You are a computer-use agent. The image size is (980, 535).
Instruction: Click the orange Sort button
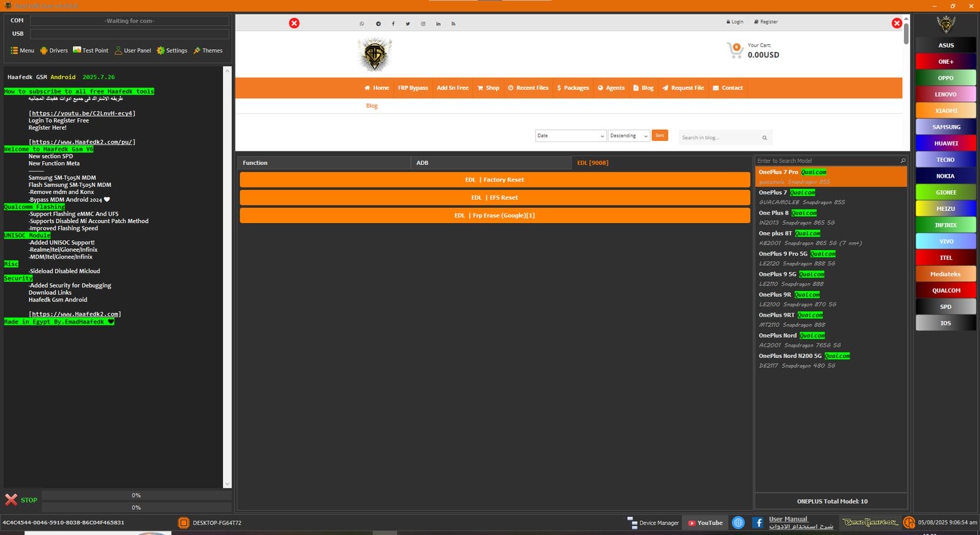(660, 135)
